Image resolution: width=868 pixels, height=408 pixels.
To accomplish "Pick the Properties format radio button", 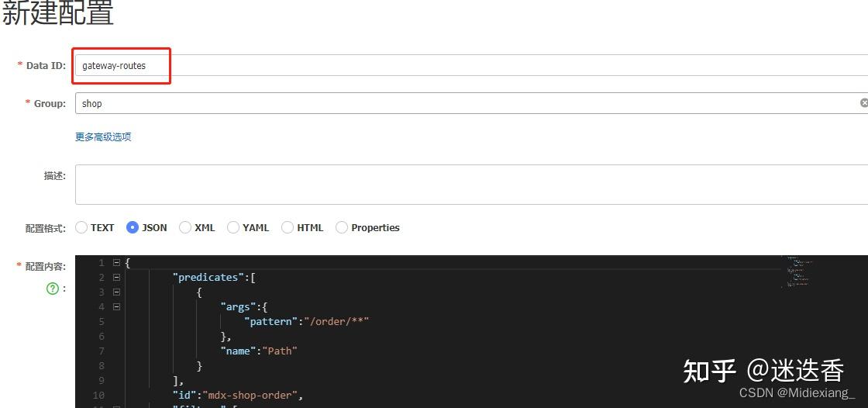I will tap(342, 227).
